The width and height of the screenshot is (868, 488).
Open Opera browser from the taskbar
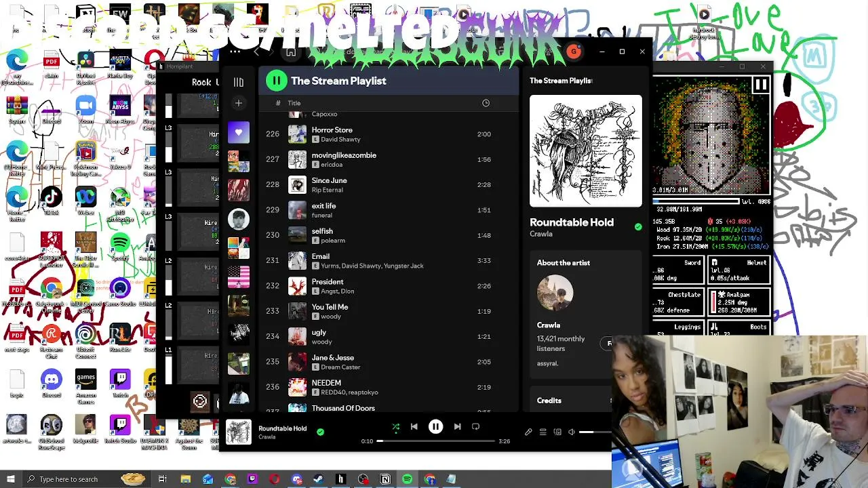[274, 479]
